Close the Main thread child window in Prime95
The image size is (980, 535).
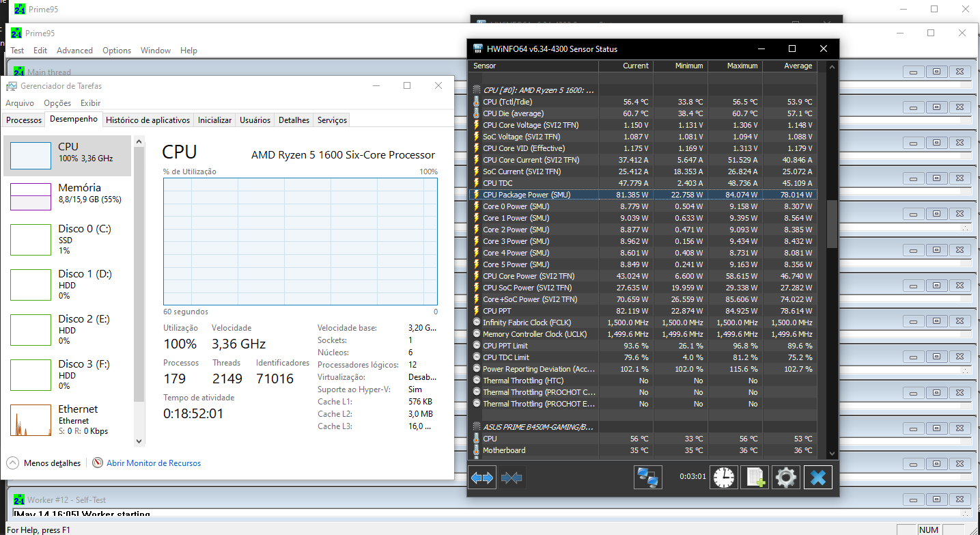pyautogui.click(x=960, y=72)
